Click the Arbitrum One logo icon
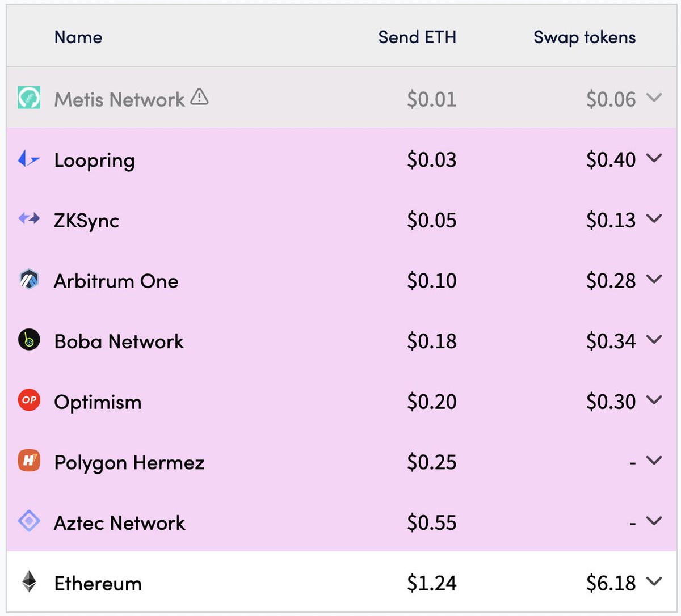 pos(29,280)
